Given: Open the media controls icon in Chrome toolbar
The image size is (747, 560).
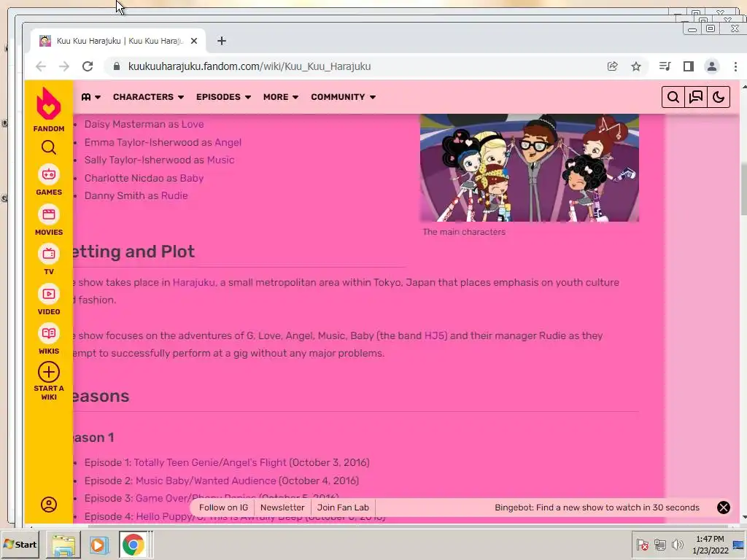Looking at the screenshot, I should (x=665, y=66).
